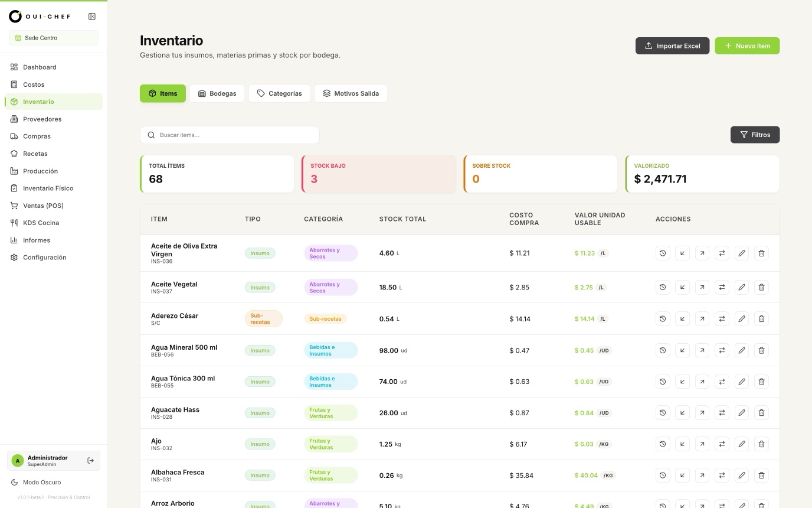This screenshot has height=508, width=812.
Task: Go to Proveedores in the sidebar
Action: [54, 119]
